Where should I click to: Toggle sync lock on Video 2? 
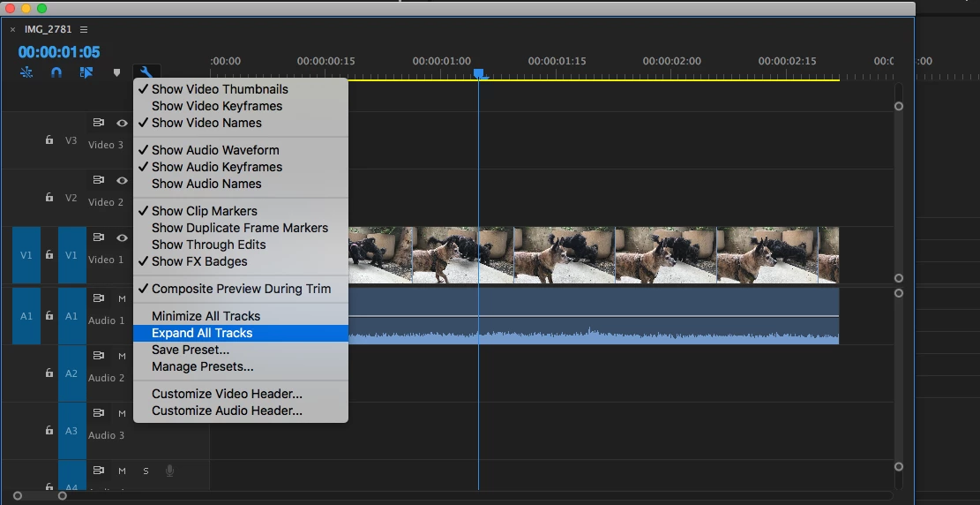tap(98, 180)
